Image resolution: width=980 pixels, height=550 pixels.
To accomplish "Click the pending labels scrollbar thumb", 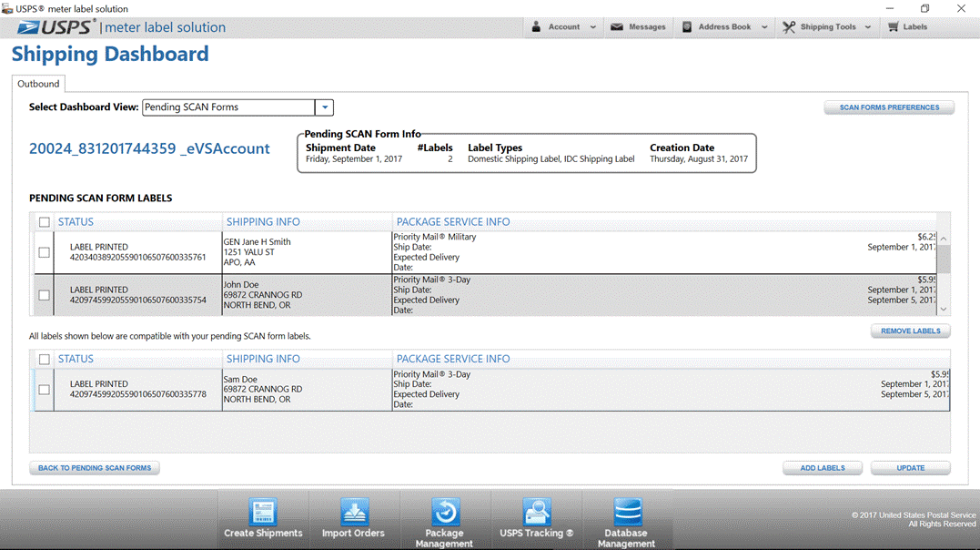I will 943,259.
